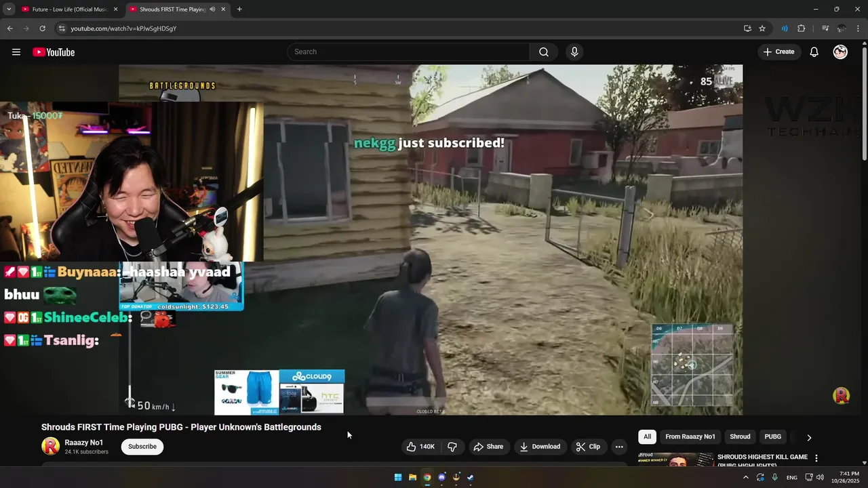
Task: Reload the current page
Action: [42, 28]
